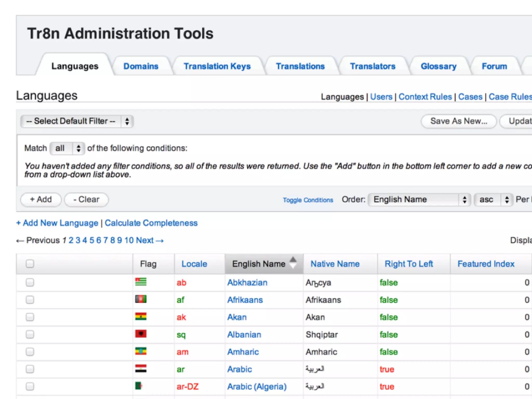Screen dimensions: 532x399
Task: Check the Albanian row checkbox
Action: point(30,334)
